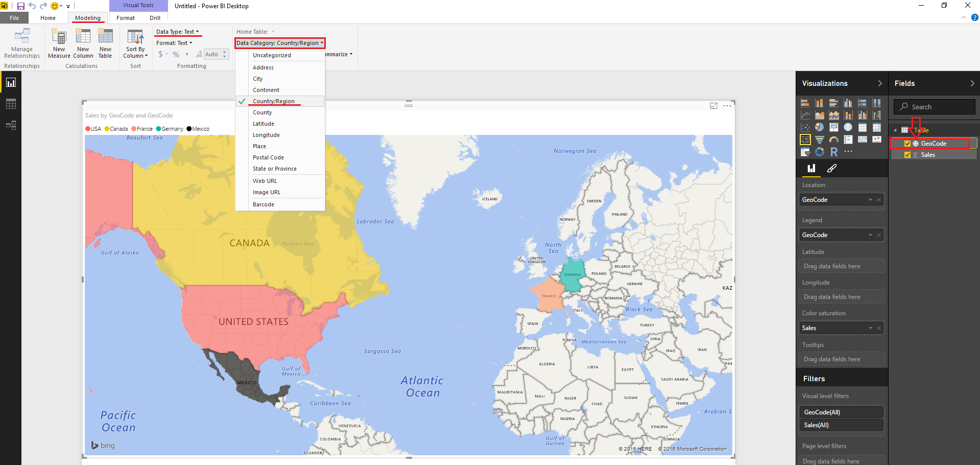The image size is (980, 465).
Task: Collapse the Visualizations pane chevron
Action: 879,83
